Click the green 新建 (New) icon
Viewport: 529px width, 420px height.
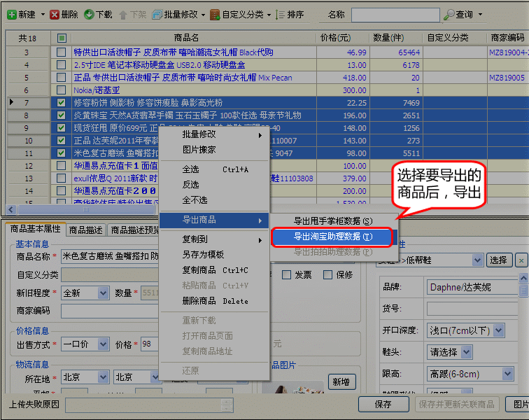point(12,15)
